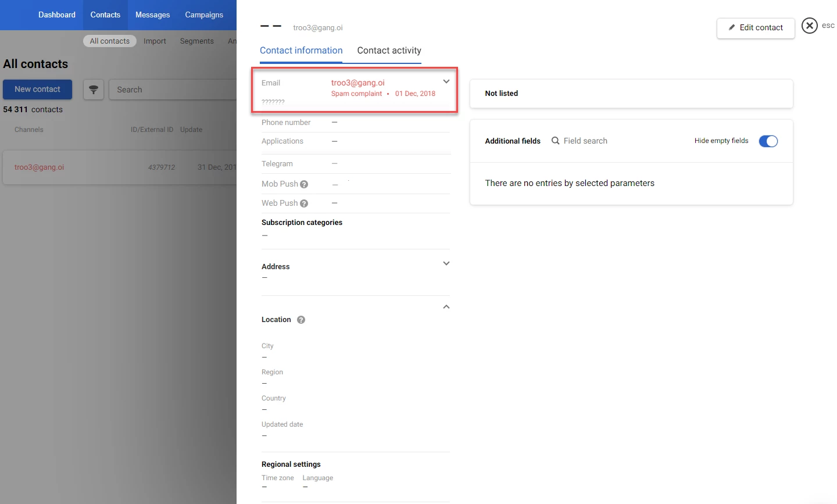Click the troo3@gang.oi row in contacts list
The height and width of the screenshot is (504, 837).
click(120, 167)
